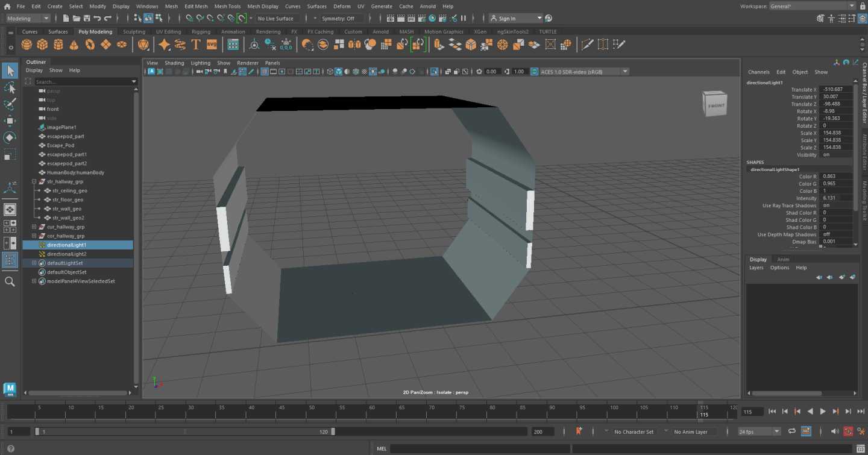Toggle smooth shade all viewport icon
This screenshot has width=868, height=455.
tap(339, 72)
